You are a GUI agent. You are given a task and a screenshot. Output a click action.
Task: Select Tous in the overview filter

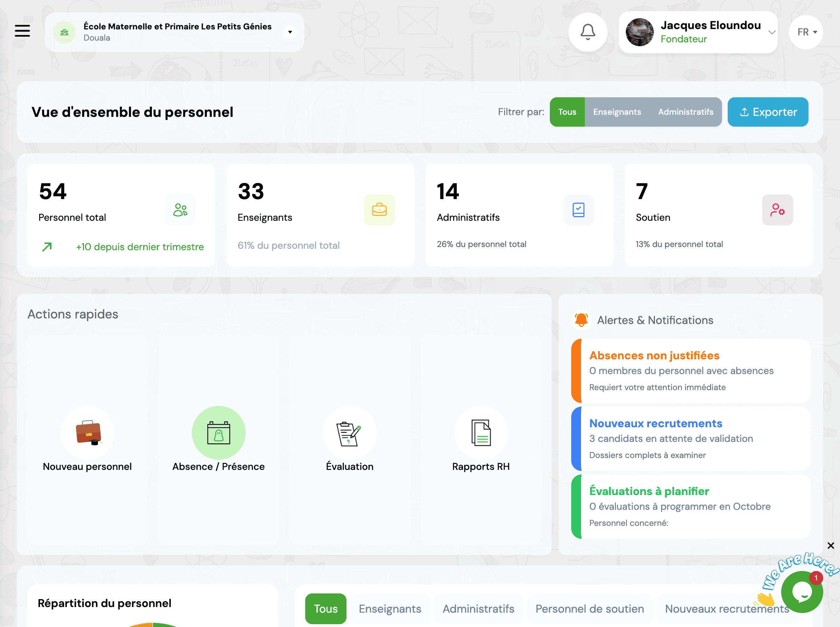coord(567,112)
